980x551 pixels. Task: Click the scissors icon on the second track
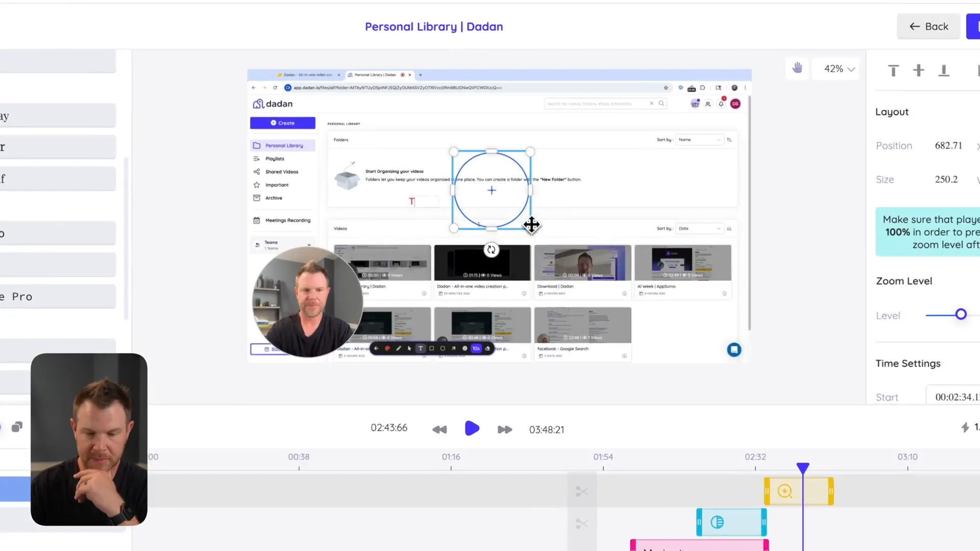[582, 523]
